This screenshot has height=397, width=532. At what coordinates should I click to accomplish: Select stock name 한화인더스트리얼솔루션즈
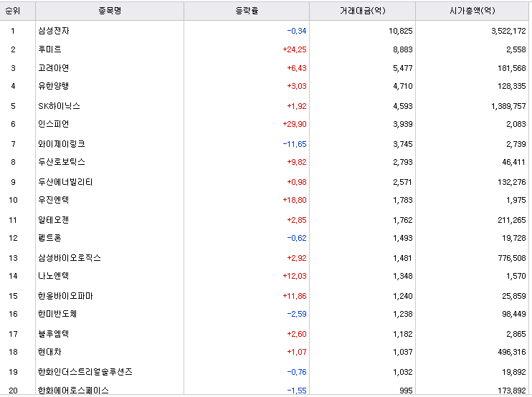pos(85,372)
